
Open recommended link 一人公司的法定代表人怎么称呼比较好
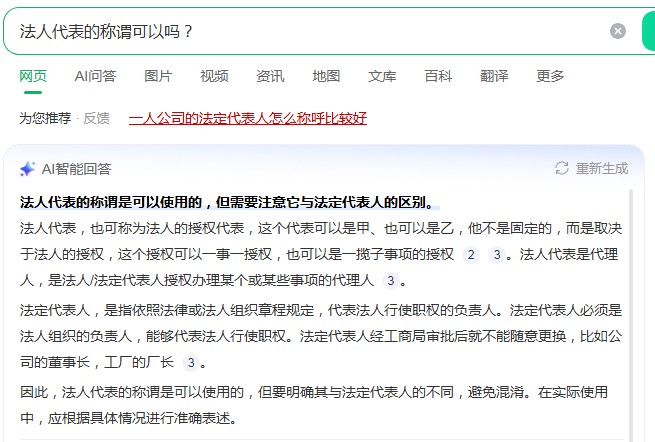[248, 118]
